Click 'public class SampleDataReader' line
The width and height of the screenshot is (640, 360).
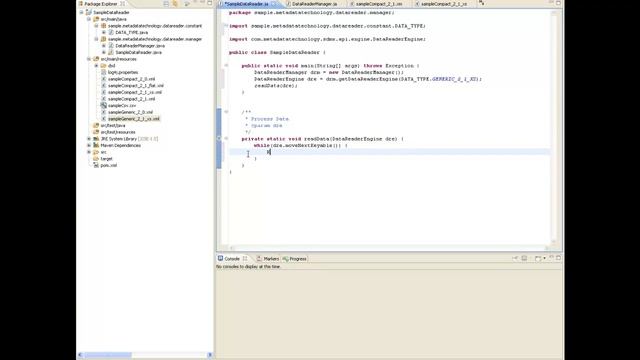pos(278,52)
